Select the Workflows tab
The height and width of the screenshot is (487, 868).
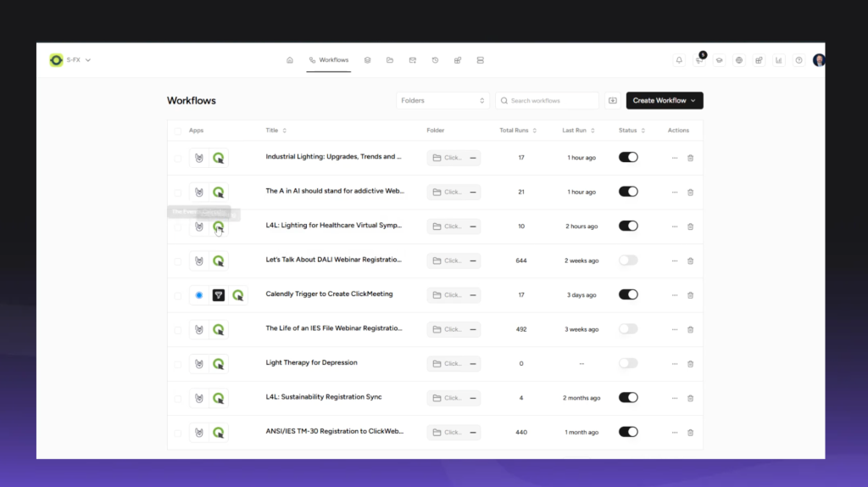click(329, 60)
